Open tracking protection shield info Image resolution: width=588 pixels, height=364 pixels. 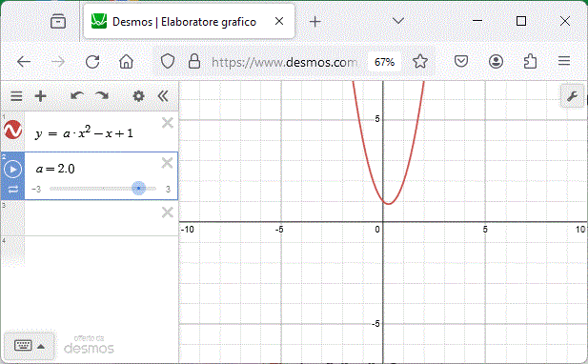pyautogui.click(x=167, y=62)
